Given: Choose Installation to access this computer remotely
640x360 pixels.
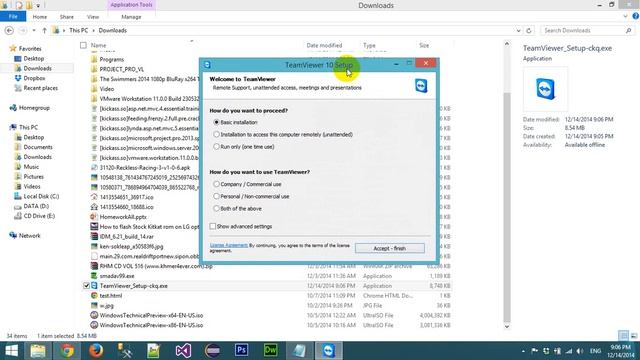Looking at the screenshot, I should tap(216, 134).
